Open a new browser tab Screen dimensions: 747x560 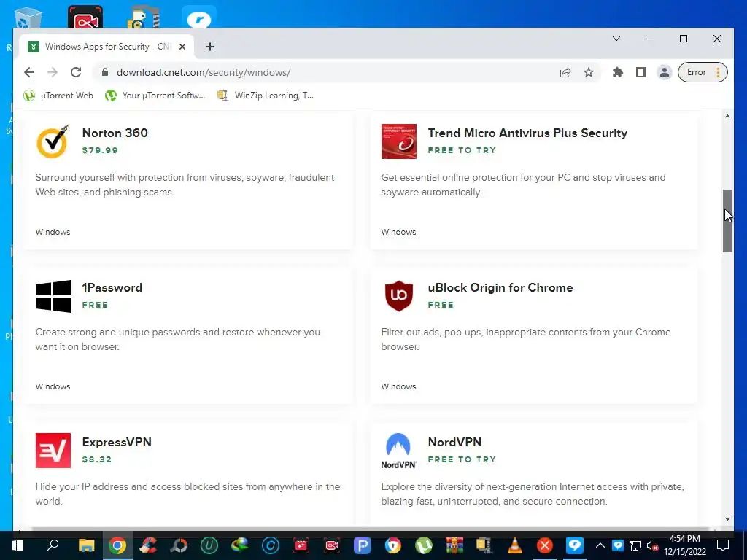pos(209,47)
